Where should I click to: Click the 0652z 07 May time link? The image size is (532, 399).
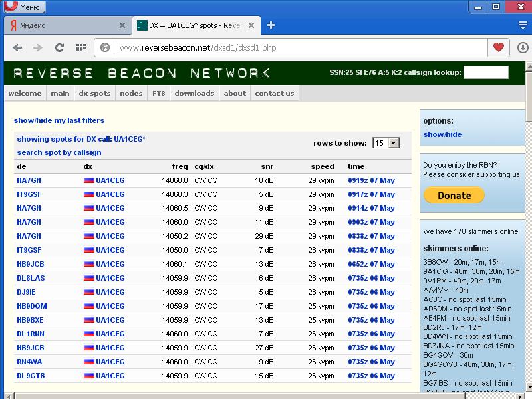point(372,264)
